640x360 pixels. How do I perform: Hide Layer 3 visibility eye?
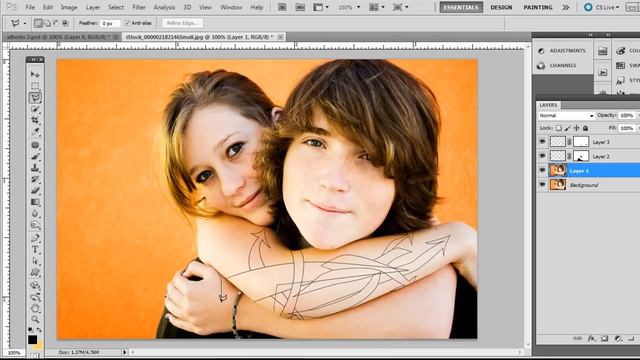click(542, 142)
